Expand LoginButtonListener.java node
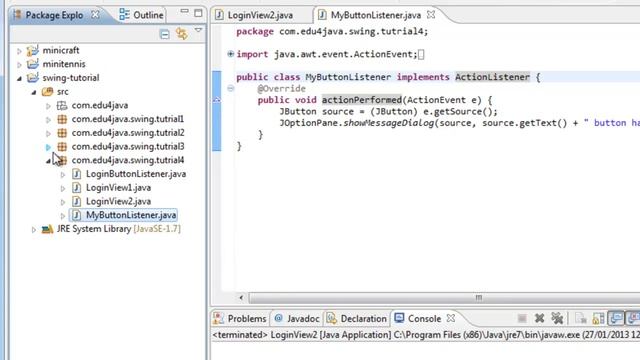 click(x=63, y=175)
